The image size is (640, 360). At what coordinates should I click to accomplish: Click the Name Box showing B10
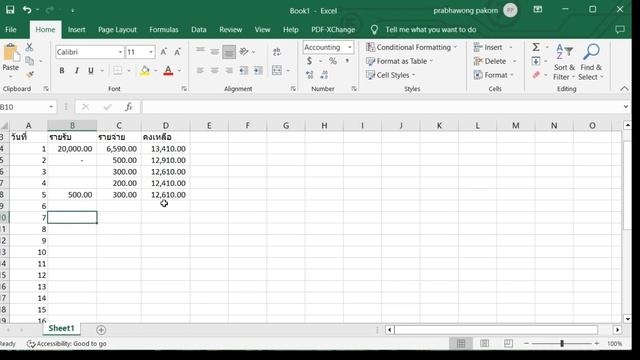24,107
